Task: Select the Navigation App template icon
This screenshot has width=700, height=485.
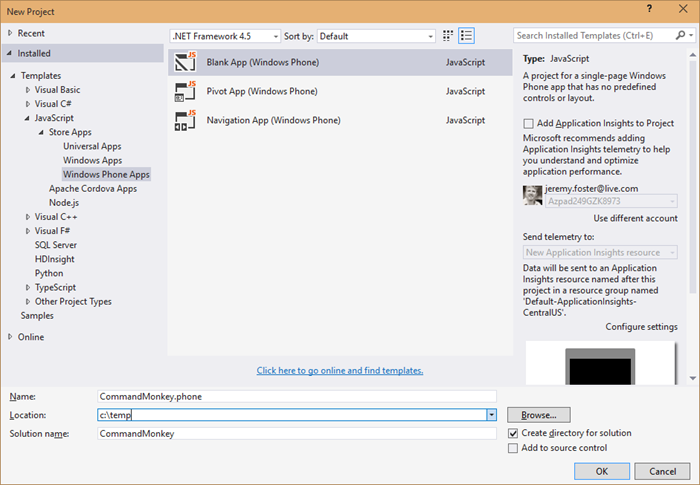Action: click(x=184, y=121)
